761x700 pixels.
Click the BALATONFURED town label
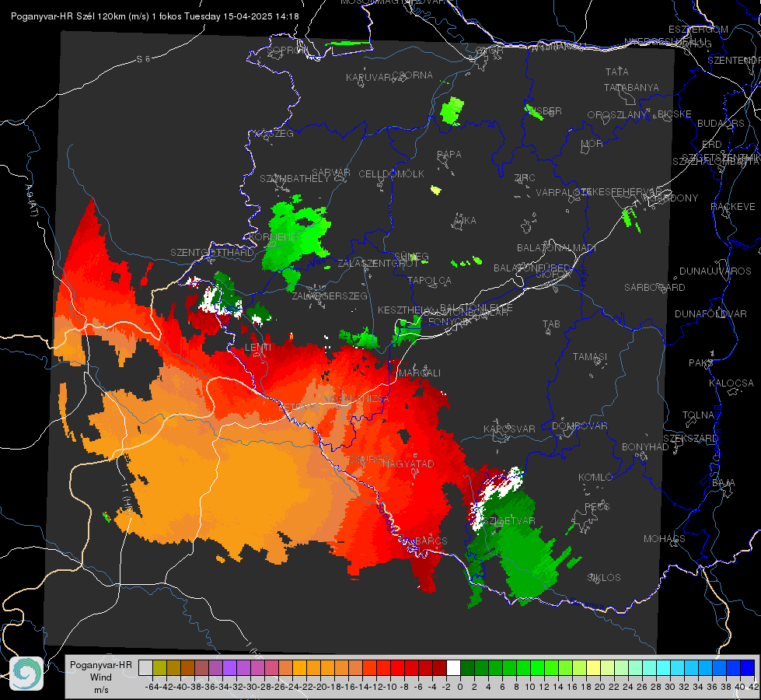(x=532, y=268)
